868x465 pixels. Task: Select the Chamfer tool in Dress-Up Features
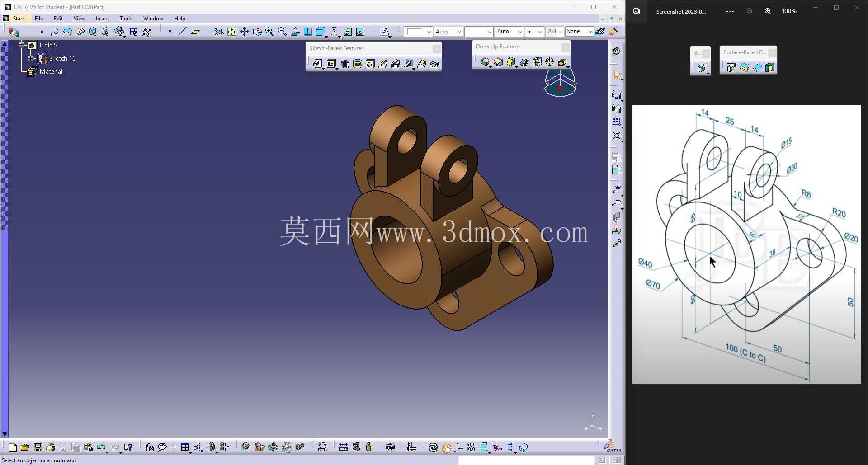click(x=498, y=62)
